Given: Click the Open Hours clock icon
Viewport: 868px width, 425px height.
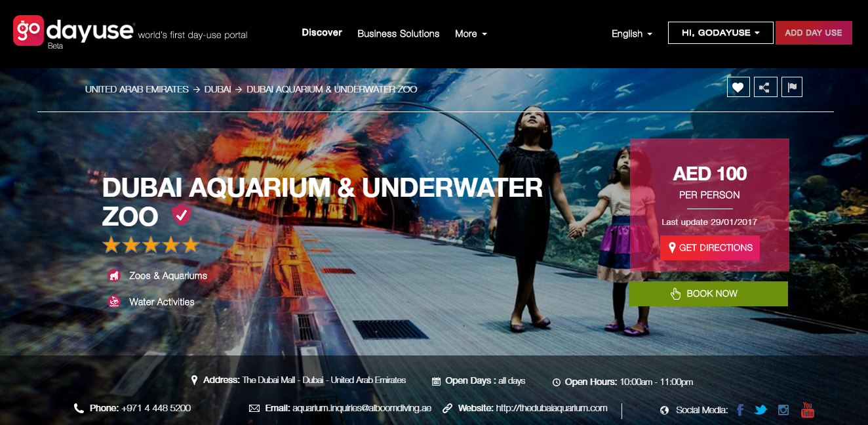Looking at the screenshot, I should [557, 382].
